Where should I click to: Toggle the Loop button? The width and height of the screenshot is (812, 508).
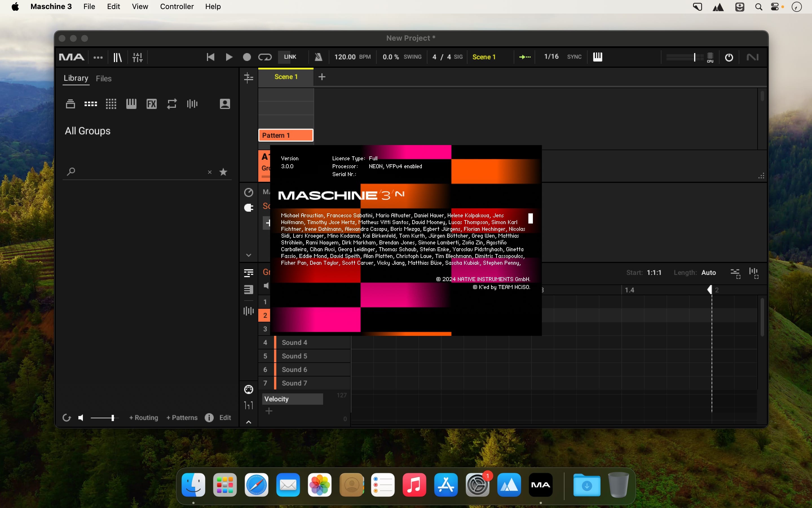point(265,57)
